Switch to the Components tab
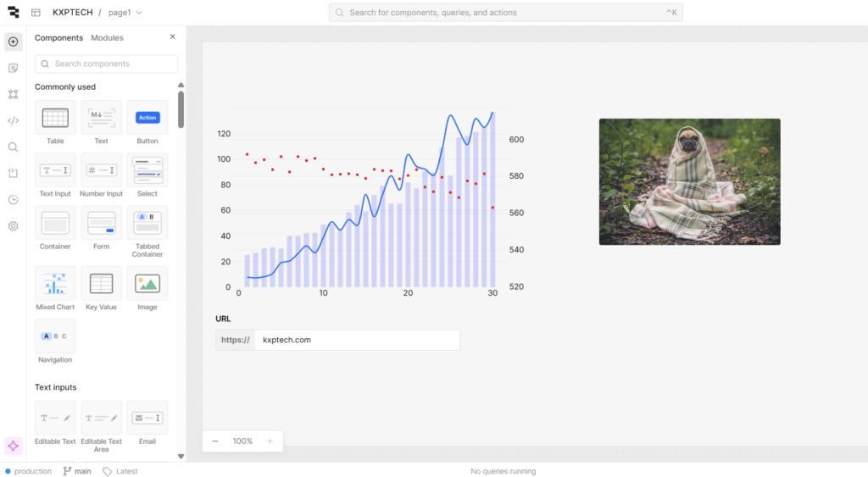This screenshot has width=868, height=477. (x=58, y=38)
